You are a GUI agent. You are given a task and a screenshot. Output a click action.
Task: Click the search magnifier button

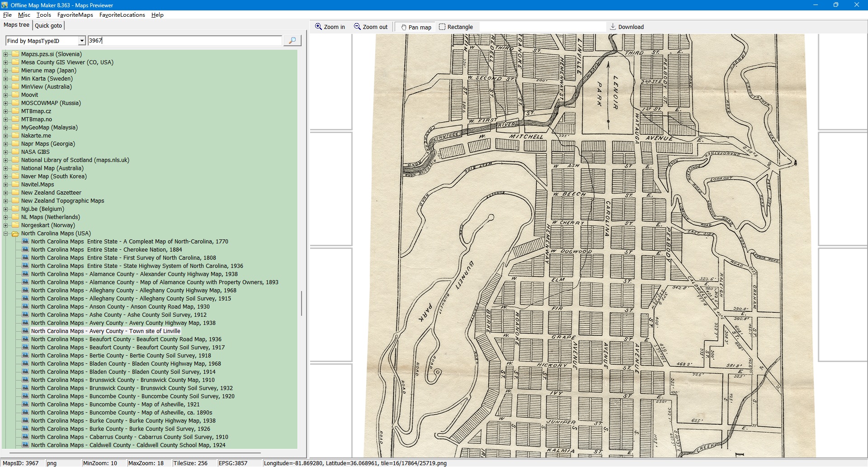point(292,41)
